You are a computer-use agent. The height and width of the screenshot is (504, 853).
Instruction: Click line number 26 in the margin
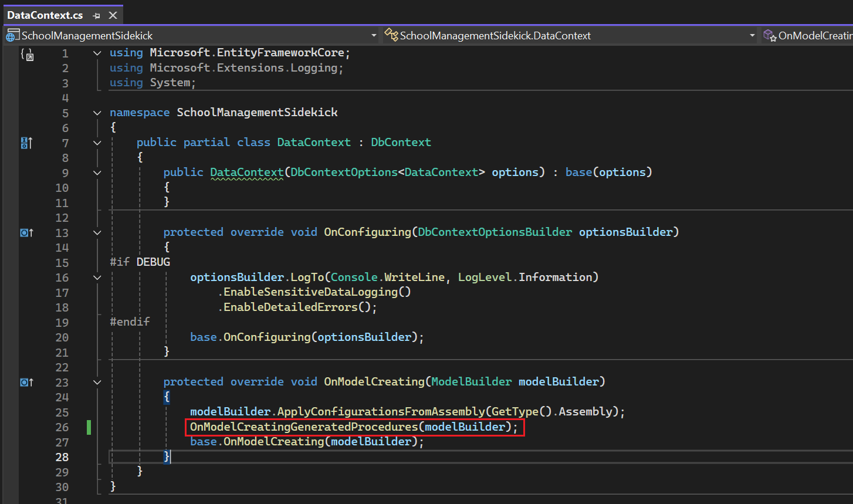(62, 427)
